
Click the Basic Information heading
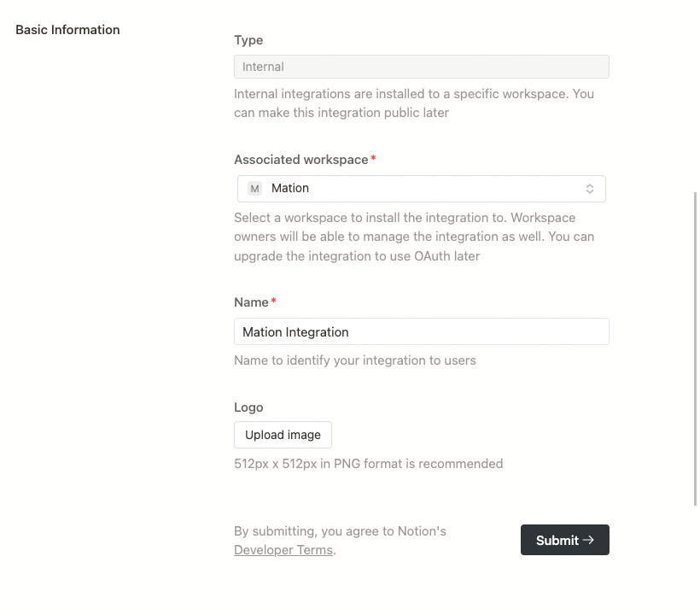[67, 30]
